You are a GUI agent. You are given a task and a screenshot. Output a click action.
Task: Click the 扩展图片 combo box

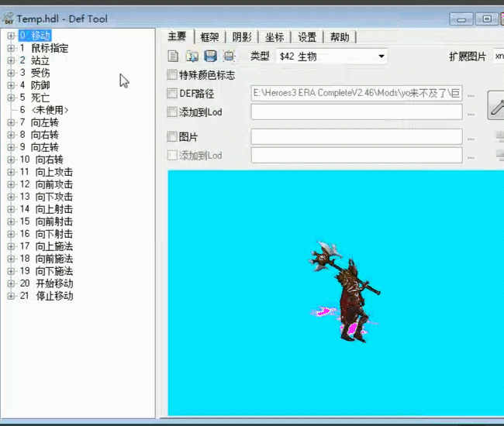coord(499,57)
